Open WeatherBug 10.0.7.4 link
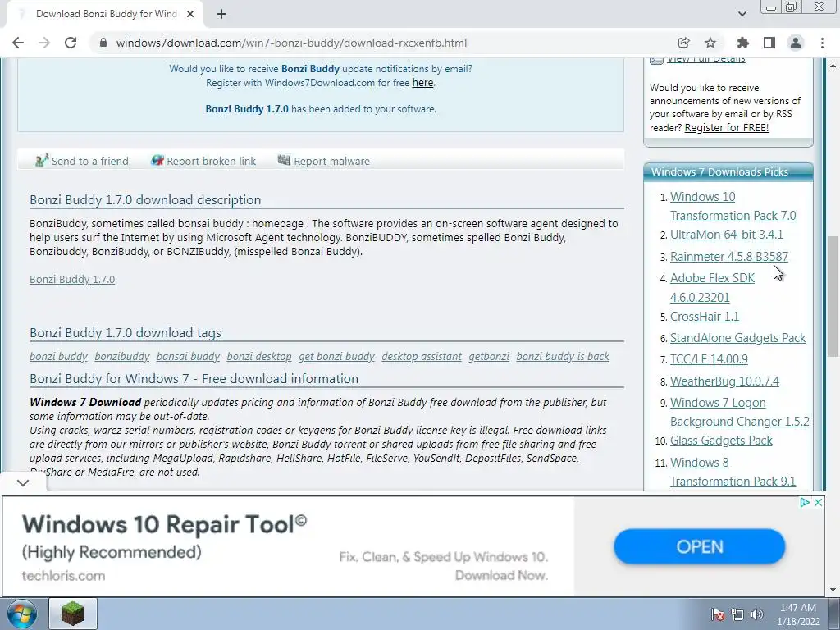This screenshot has width=840, height=630. (724, 381)
